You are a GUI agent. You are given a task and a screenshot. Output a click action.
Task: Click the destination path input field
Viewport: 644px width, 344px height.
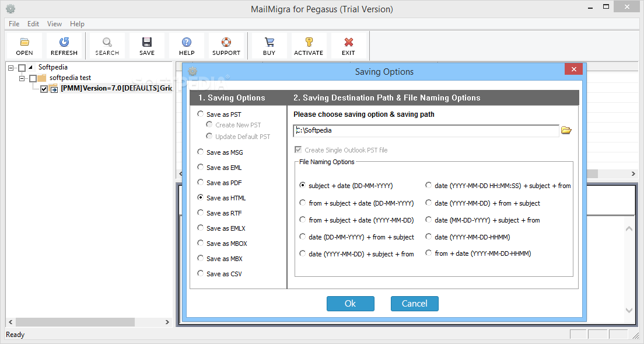click(x=426, y=131)
